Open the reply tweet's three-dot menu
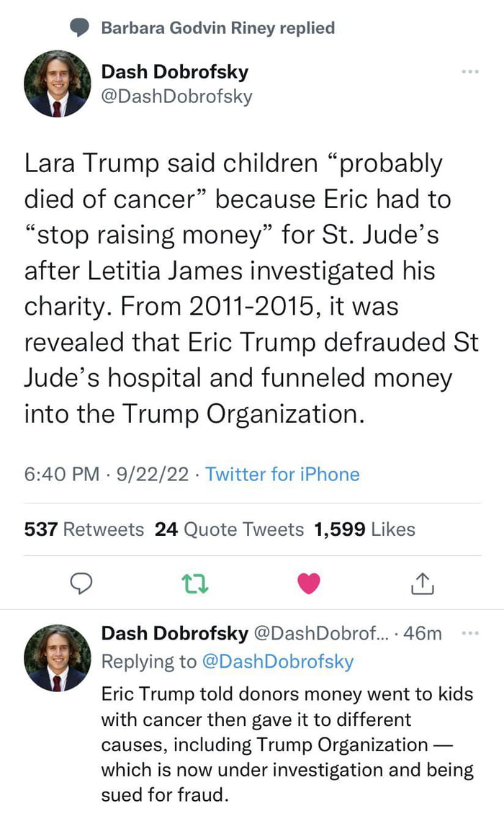The height and width of the screenshot is (816, 504). click(469, 633)
